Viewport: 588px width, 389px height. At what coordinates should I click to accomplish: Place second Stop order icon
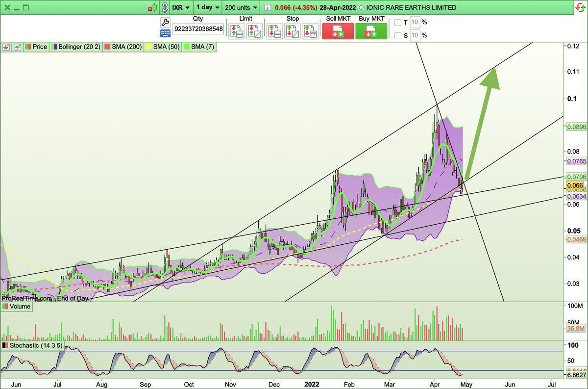pos(293,30)
